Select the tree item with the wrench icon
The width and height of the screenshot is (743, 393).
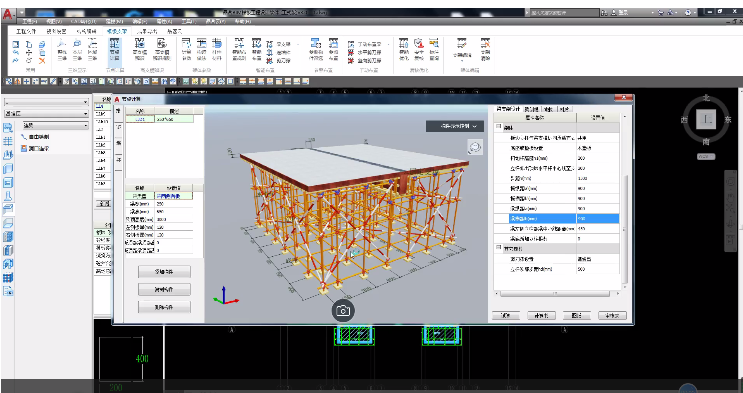35,137
